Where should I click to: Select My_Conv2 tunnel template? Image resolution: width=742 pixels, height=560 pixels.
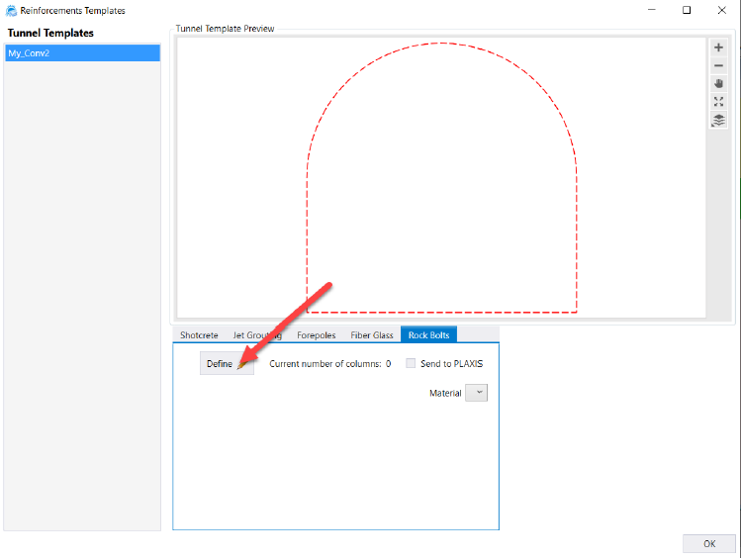click(x=82, y=53)
